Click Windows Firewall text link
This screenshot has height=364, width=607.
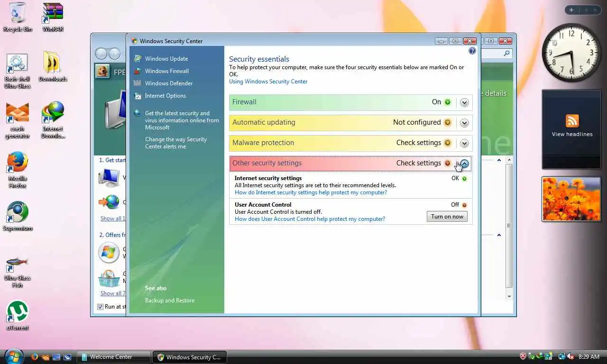[167, 71]
